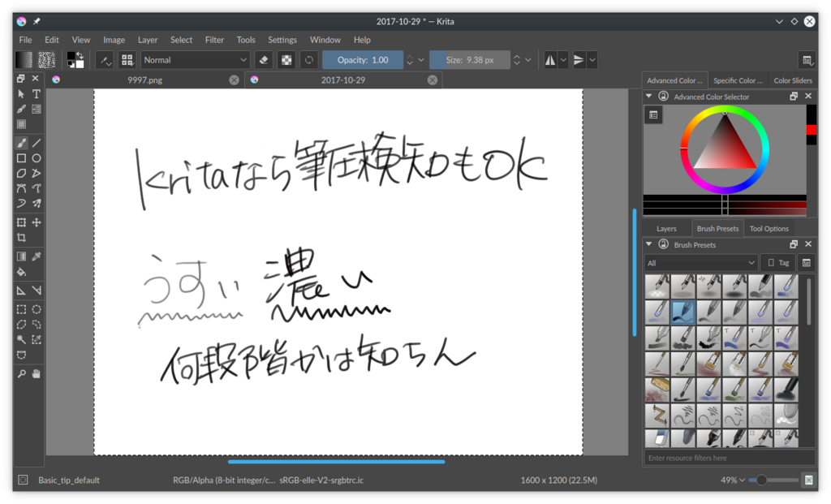Open the fill patterns chooser in toolbar
This screenshot has width=831, height=504.
click(46, 60)
